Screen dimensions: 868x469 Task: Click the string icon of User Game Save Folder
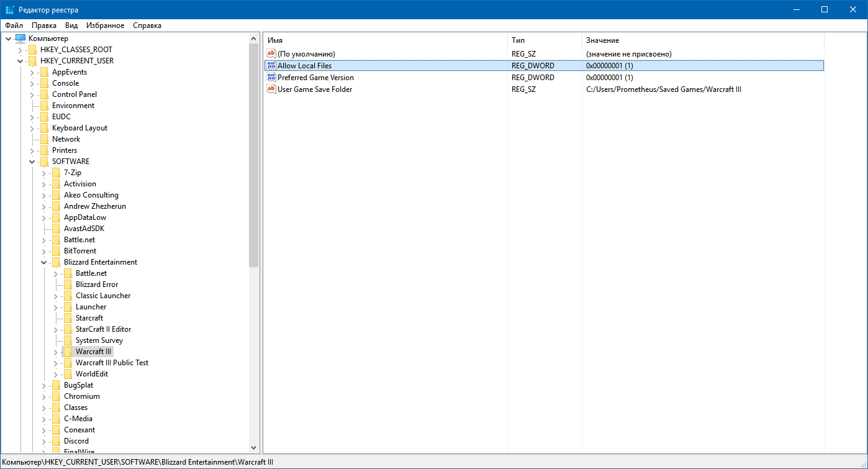click(271, 89)
